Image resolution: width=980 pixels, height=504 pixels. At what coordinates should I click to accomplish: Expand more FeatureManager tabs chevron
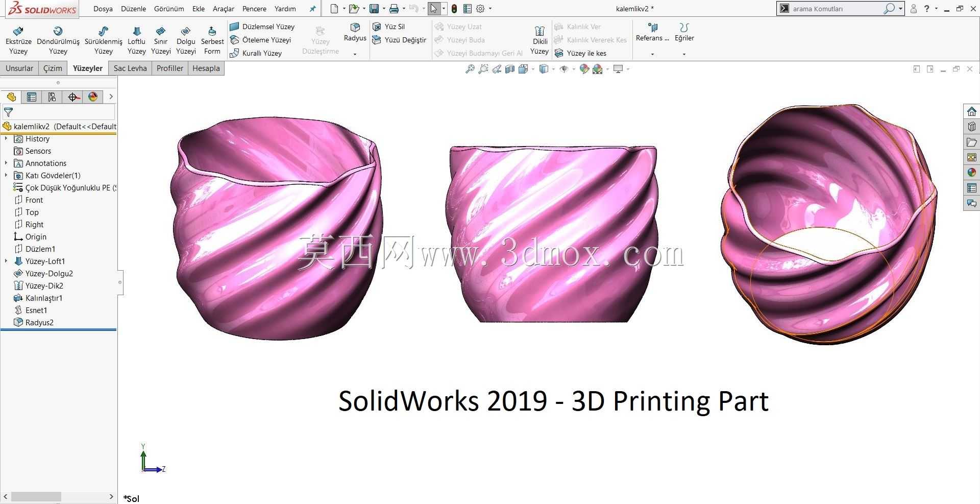111,97
